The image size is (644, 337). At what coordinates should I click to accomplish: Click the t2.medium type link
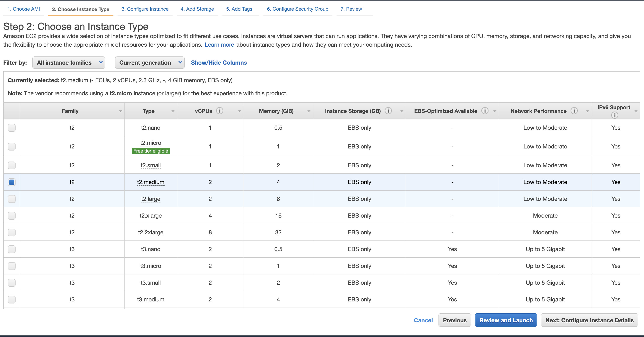(151, 182)
